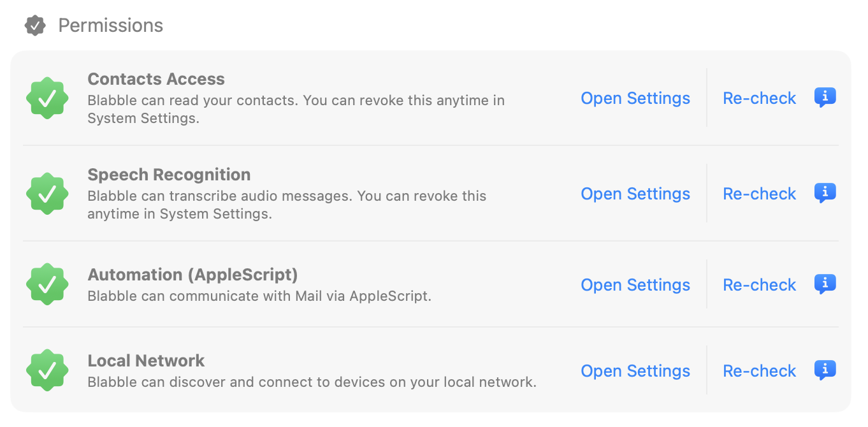Re-check the Local Network permission

pyautogui.click(x=759, y=370)
